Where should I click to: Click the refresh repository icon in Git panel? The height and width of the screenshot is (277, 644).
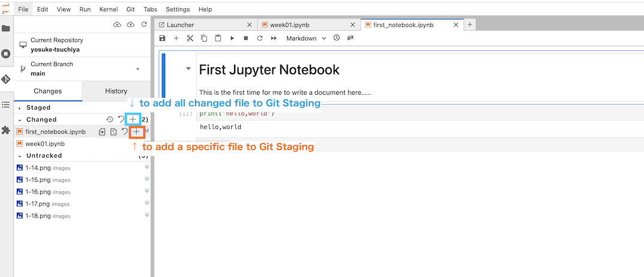[x=144, y=25]
